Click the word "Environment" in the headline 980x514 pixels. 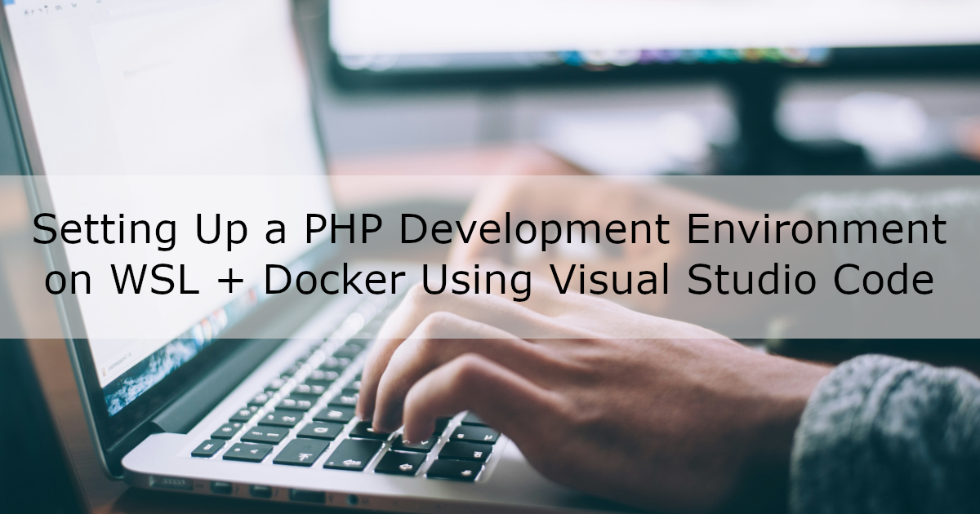(817, 231)
